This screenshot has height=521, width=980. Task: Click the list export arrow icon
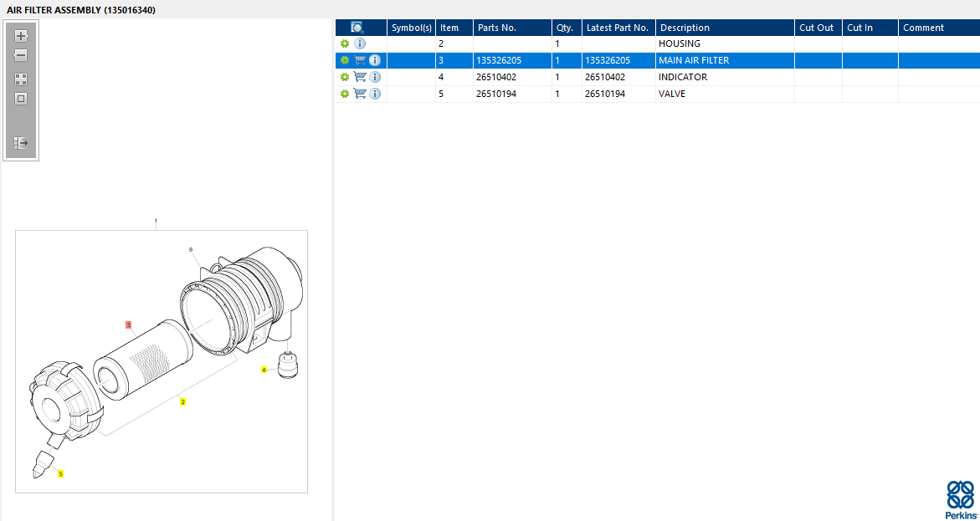[21, 143]
